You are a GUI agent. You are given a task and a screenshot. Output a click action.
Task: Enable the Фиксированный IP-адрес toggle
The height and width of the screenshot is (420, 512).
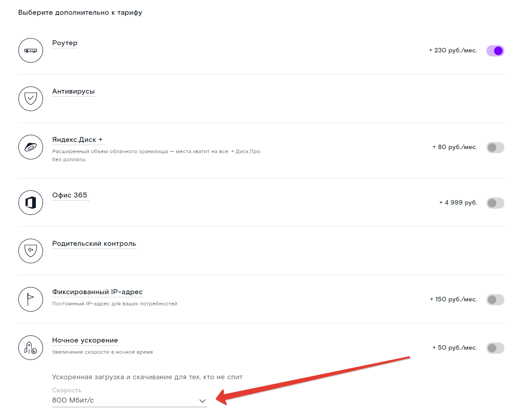495,300
